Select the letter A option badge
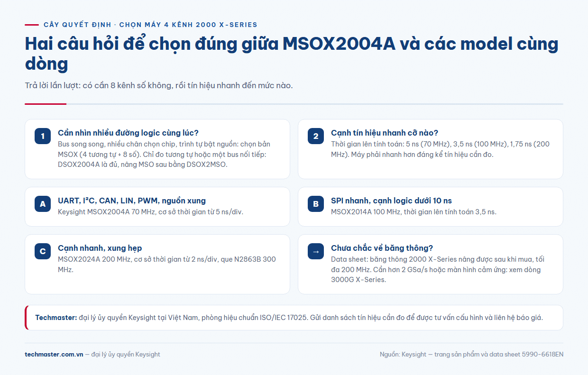This screenshot has width=588, height=375. (x=43, y=204)
